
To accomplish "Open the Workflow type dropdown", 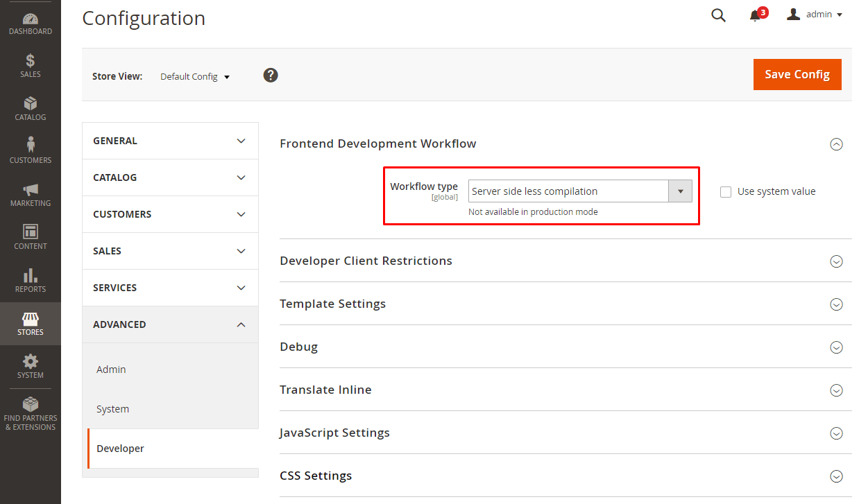I will pos(680,191).
